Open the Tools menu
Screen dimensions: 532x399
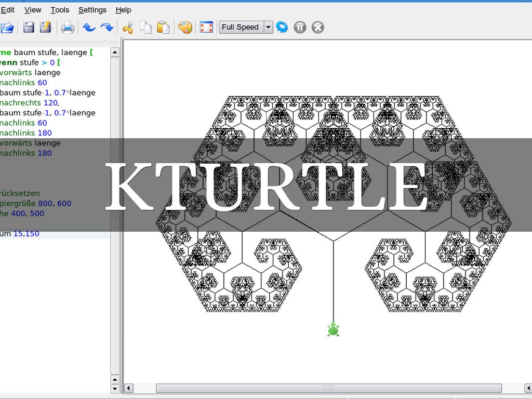[x=60, y=10]
